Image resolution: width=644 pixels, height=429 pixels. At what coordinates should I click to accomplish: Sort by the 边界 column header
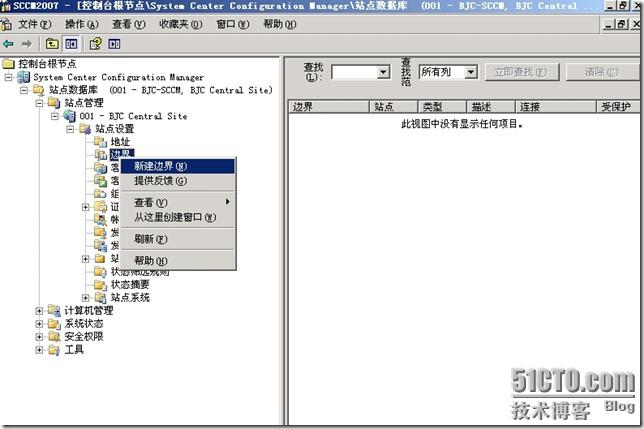[329, 107]
